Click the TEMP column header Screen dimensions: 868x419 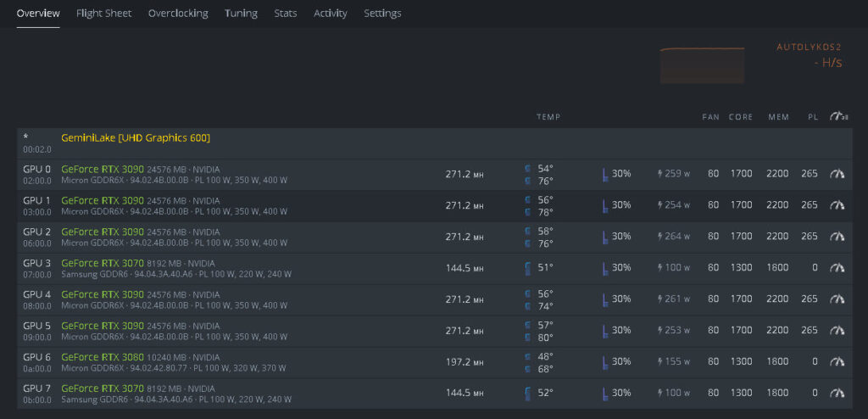[x=548, y=117]
